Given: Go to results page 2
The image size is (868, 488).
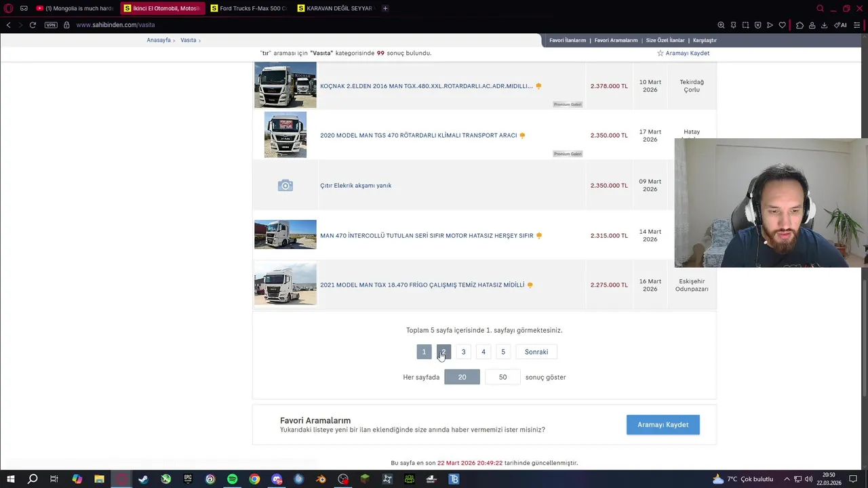Looking at the screenshot, I should [x=443, y=352].
